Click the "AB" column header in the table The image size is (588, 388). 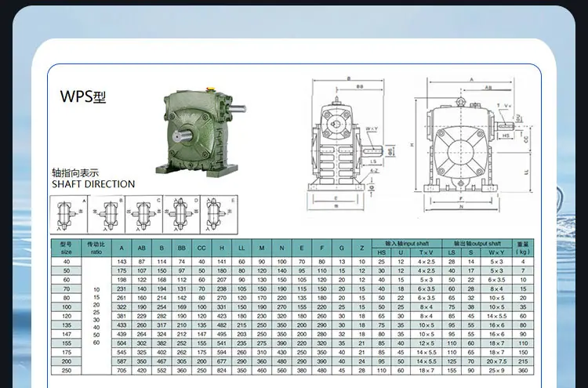click(x=141, y=248)
